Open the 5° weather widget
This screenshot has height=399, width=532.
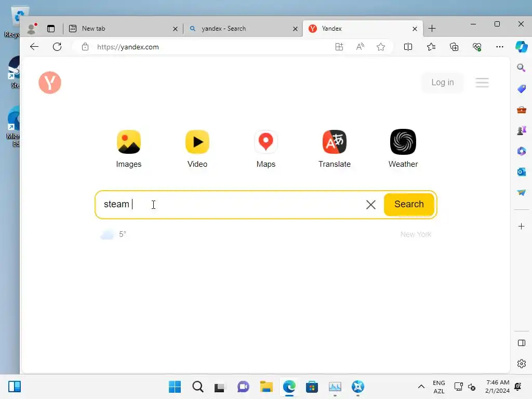tap(113, 234)
